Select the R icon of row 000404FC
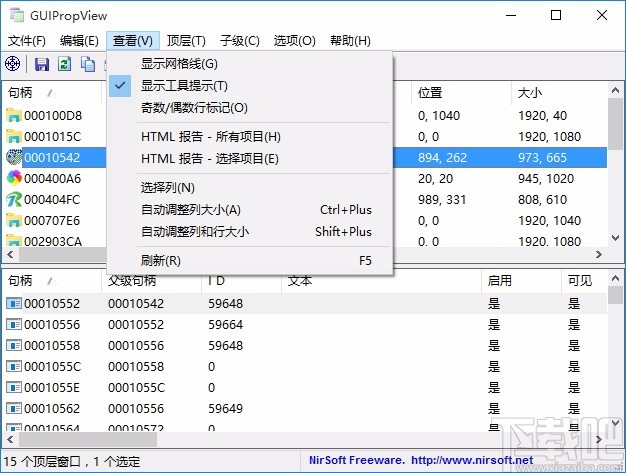 pos(14,200)
